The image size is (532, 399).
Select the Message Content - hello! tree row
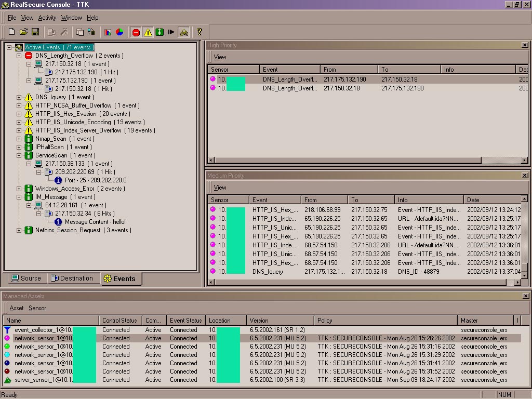coord(95,222)
